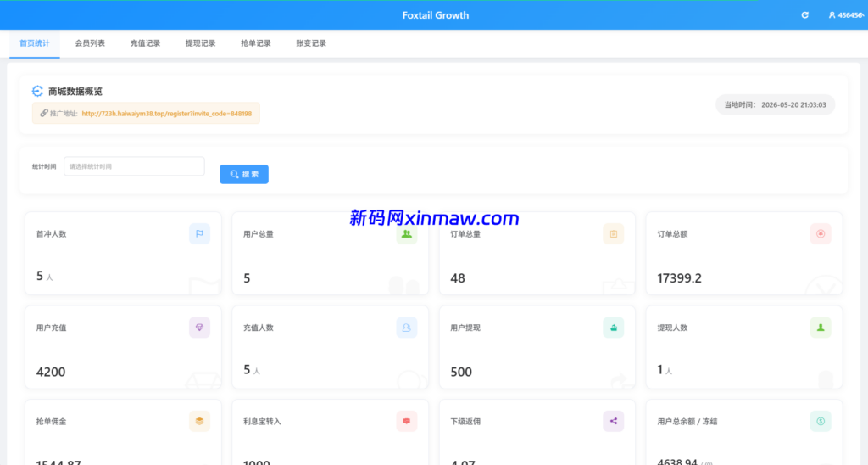Click the 用户提现 value 500
This screenshot has width=868, height=465.
[461, 372]
